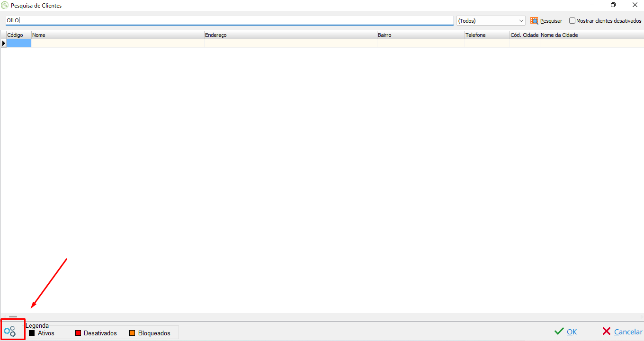The height and width of the screenshot is (341, 644).
Task: Click the Pesquisa de Clientes app icon in title bar
Action: 5,5
